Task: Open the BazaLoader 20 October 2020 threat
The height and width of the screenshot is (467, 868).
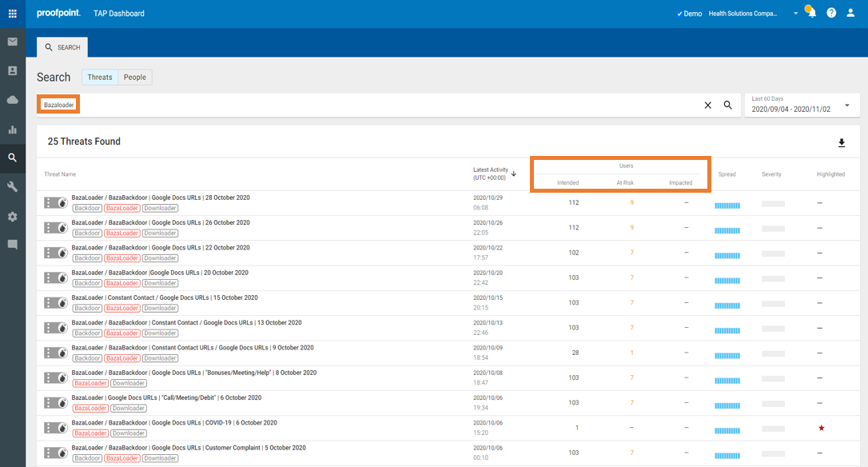Action: pos(160,273)
